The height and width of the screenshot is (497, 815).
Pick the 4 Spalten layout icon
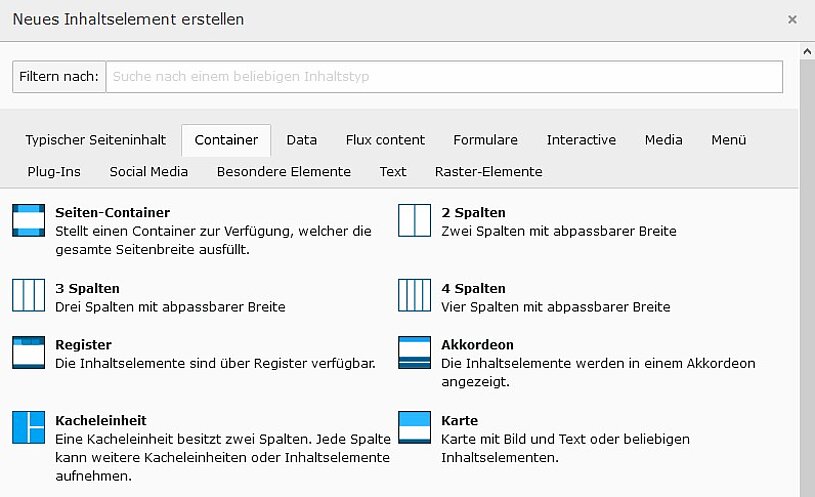coord(414,296)
